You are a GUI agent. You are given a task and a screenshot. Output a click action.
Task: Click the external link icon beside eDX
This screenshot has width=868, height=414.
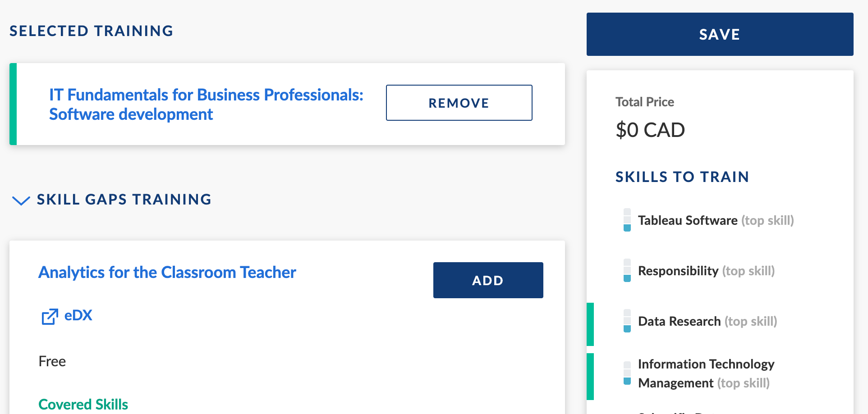50,317
